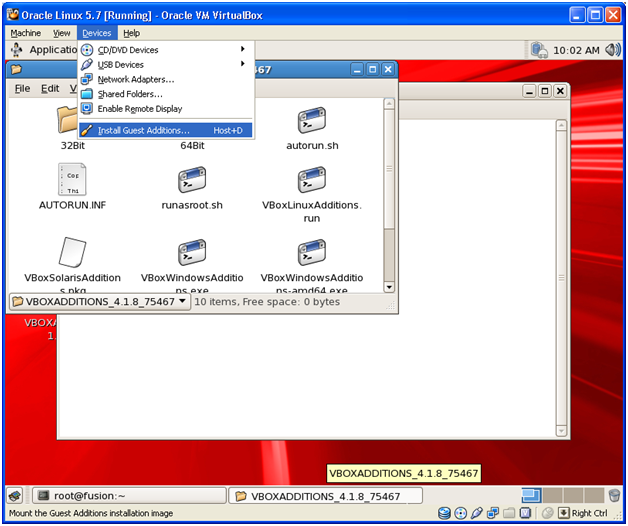The height and width of the screenshot is (526, 628).
Task: Click the network monitor icon near clock
Action: pyautogui.click(x=539, y=50)
